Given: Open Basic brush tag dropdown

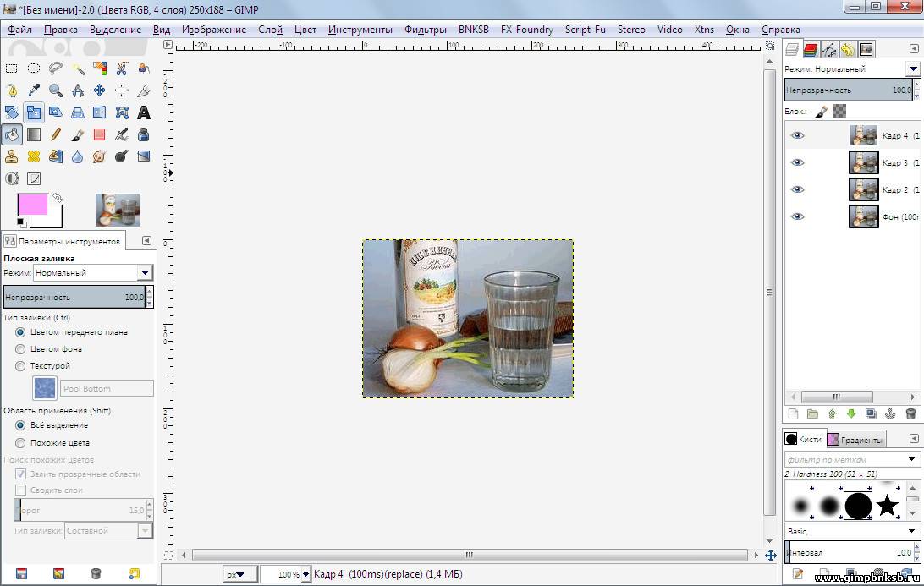Looking at the screenshot, I should 852,531.
